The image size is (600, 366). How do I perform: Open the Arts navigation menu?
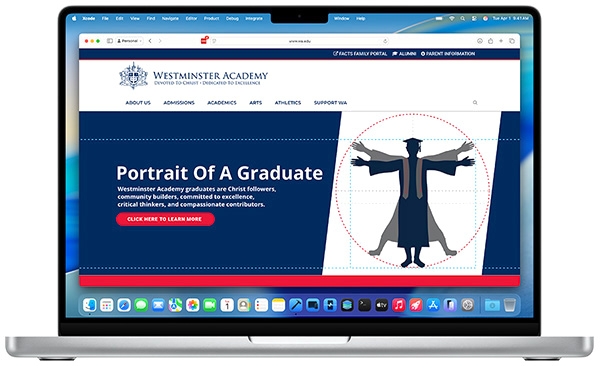click(x=256, y=103)
